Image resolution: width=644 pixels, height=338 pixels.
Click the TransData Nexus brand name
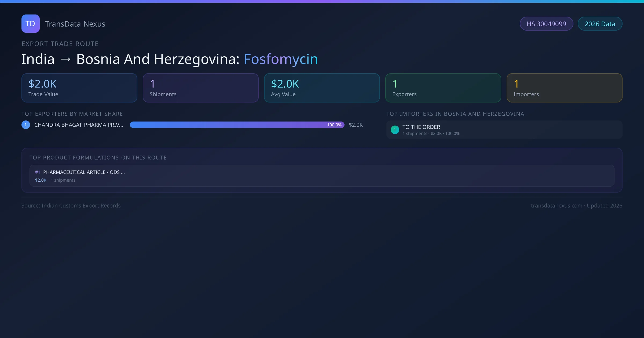point(75,24)
